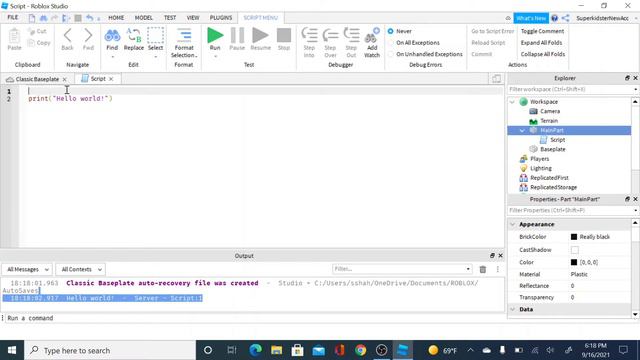The image size is (640, 360).
Task: Click the Cut scissors icon
Action: [31, 31]
